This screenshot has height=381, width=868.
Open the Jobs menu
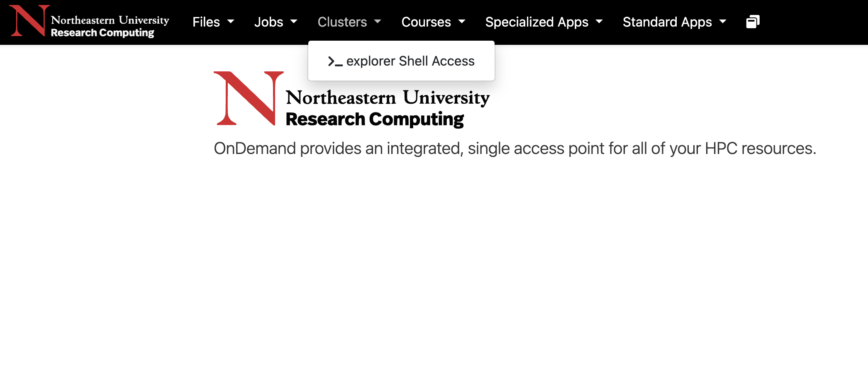coord(268,22)
